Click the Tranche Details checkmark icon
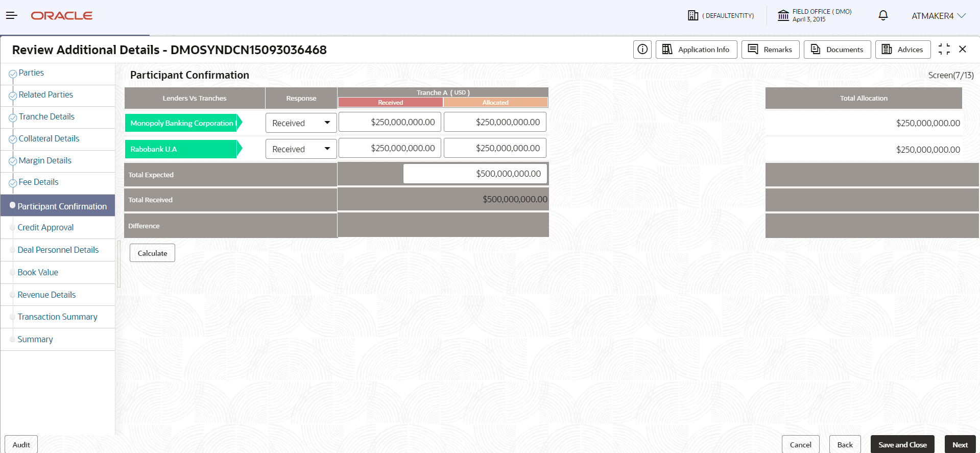The height and width of the screenshot is (453, 980). [x=13, y=118]
